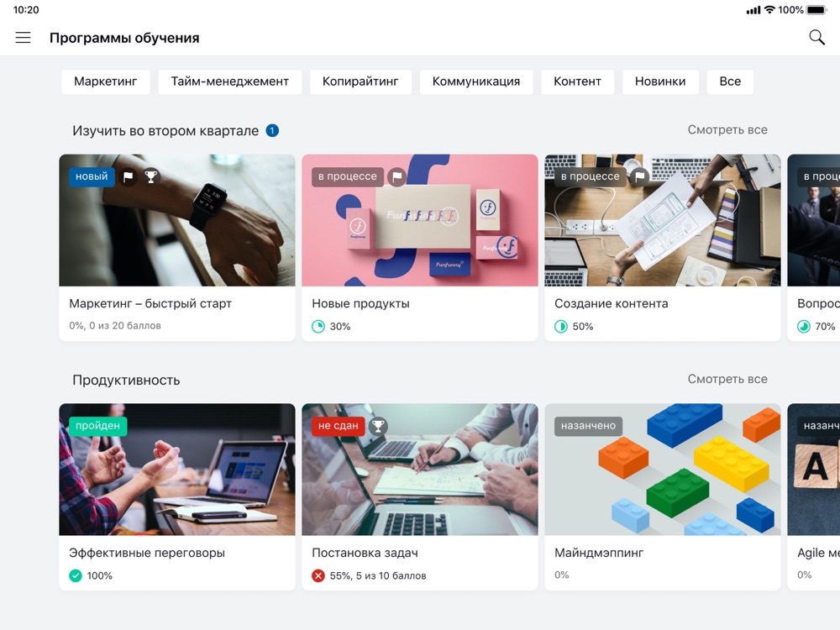
Task: Click the 30% progress circle icon
Action: [318, 326]
